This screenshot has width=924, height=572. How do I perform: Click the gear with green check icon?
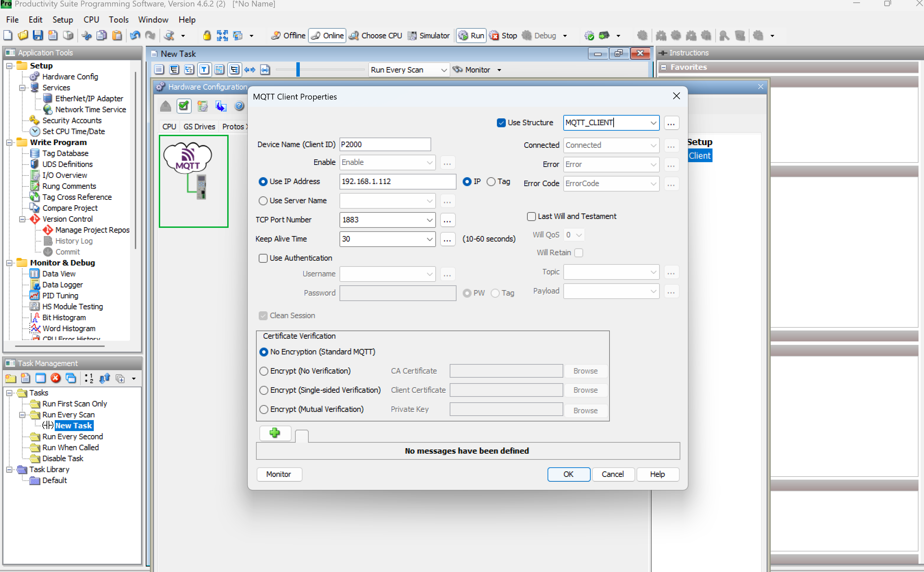(x=589, y=36)
